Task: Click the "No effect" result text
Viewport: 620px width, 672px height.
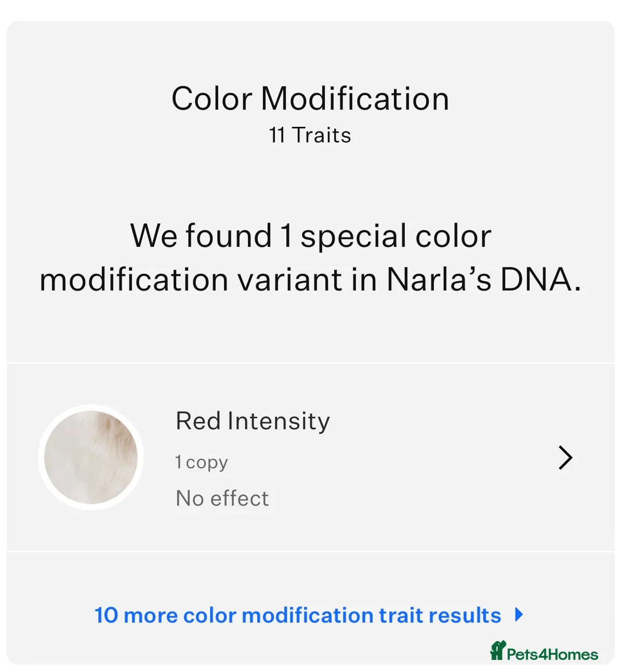Action: tap(222, 498)
